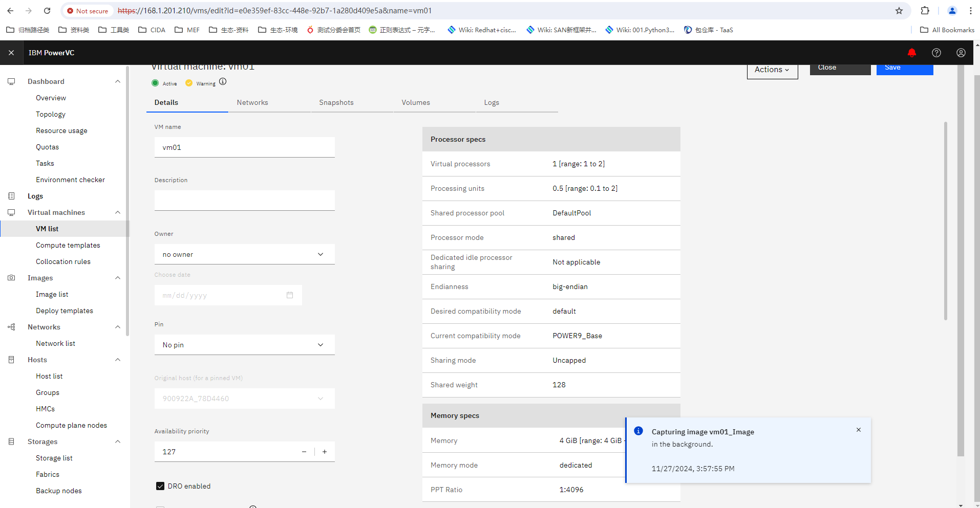
Task: Collapse the Storages section chevron
Action: [118, 441]
